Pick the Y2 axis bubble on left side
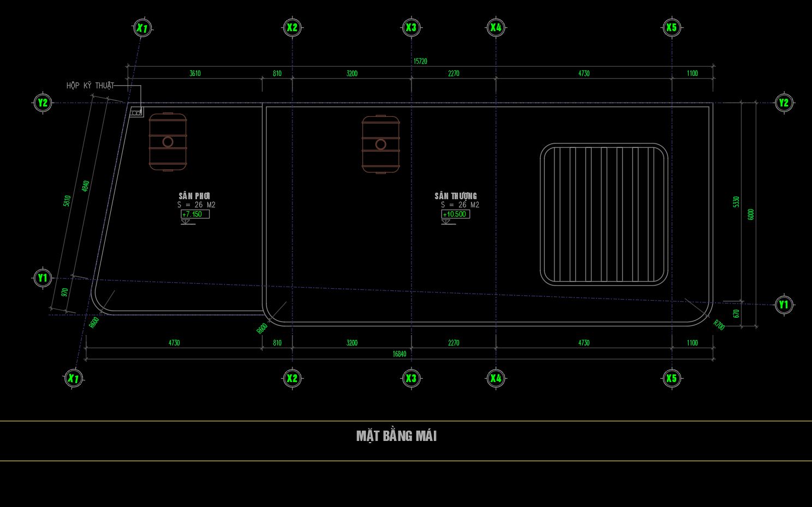This screenshot has width=812, height=507. click(43, 103)
